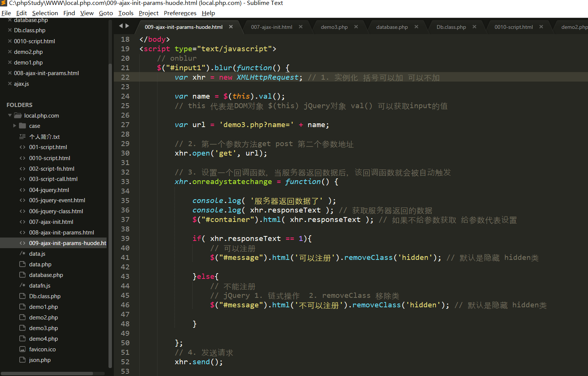Open demo3.php in the sidebar folder
Viewport: 588px width, 376px height.
tap(43, 328)
